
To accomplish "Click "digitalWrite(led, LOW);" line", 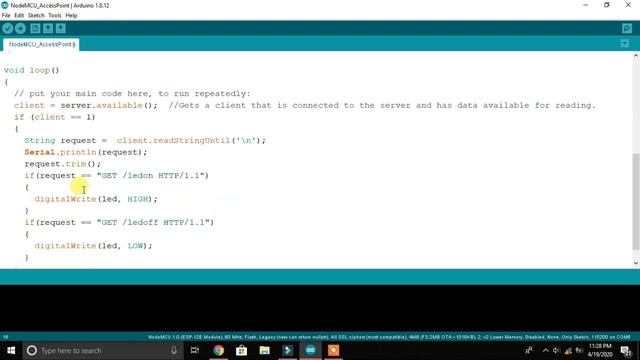I will 93,246.
